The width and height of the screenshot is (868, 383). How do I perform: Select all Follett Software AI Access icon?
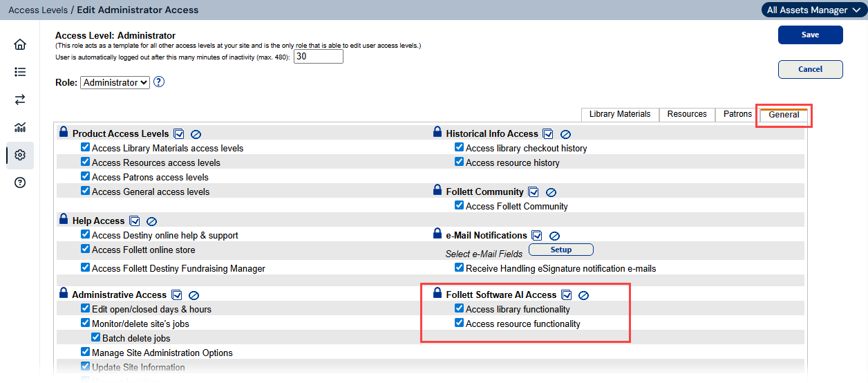[x=567, y=295]
